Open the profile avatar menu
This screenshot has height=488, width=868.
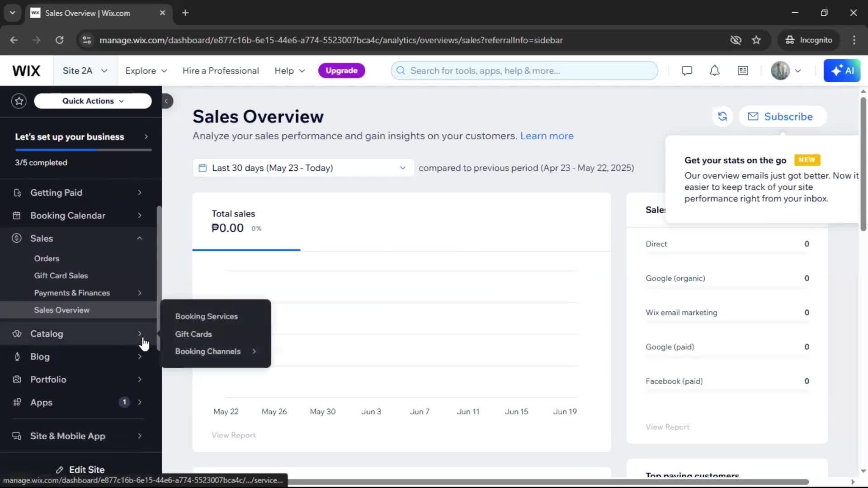(x=786, y=71)
